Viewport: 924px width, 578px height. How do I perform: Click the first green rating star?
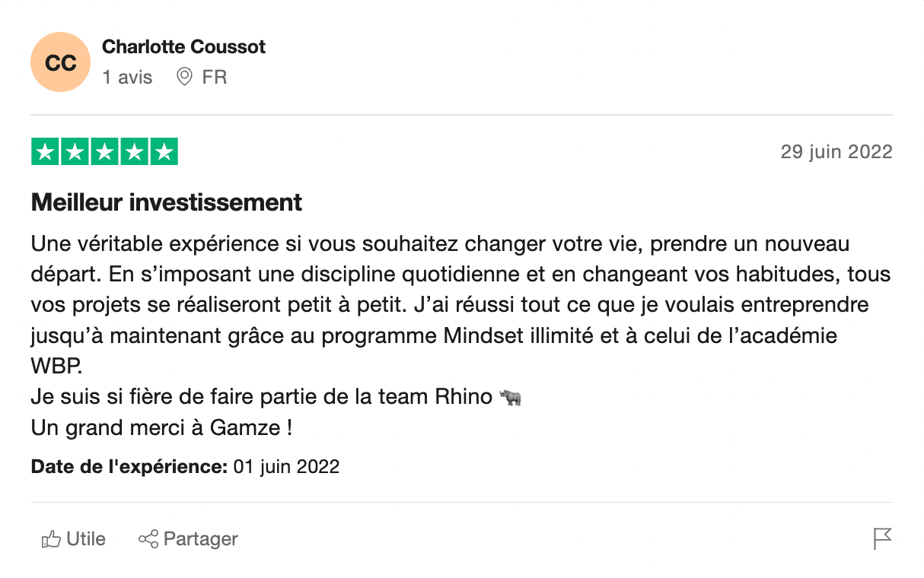tap(46, 152)
